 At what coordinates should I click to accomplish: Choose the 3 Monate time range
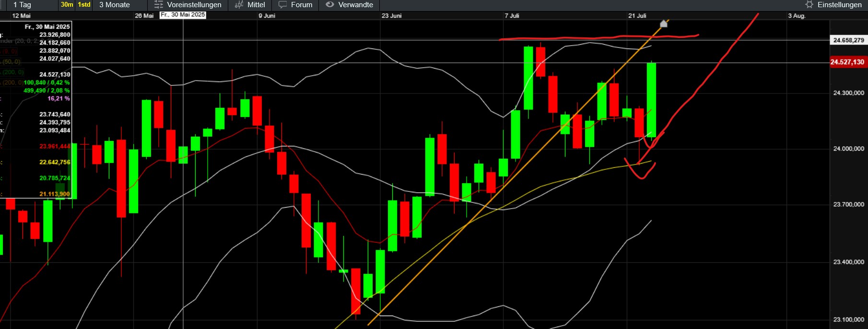tap(115, 5)
